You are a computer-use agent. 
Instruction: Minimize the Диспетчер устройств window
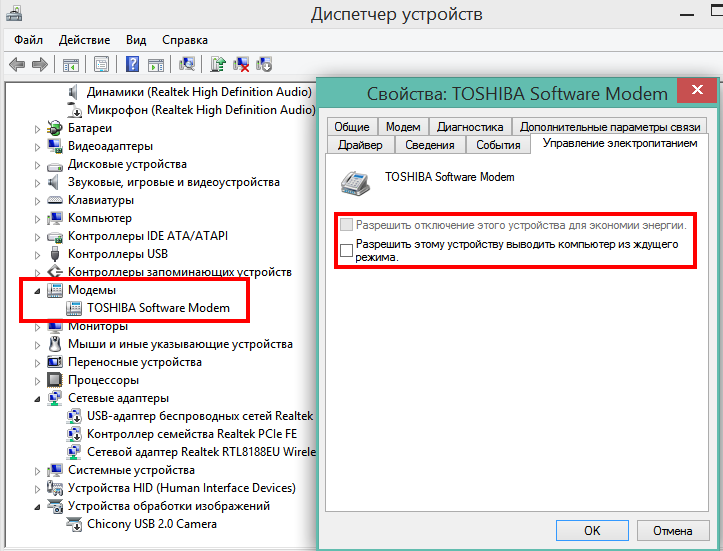[687, 14]
